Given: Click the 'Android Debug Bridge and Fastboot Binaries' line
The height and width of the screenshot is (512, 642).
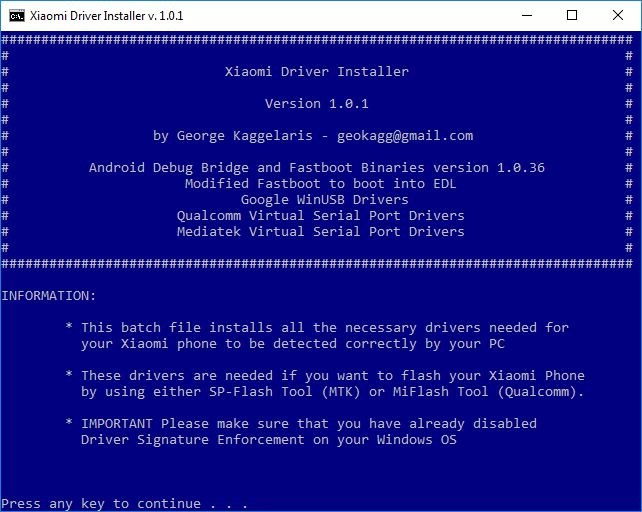Looking at the screenshot, I should click(x=316, y=168).
